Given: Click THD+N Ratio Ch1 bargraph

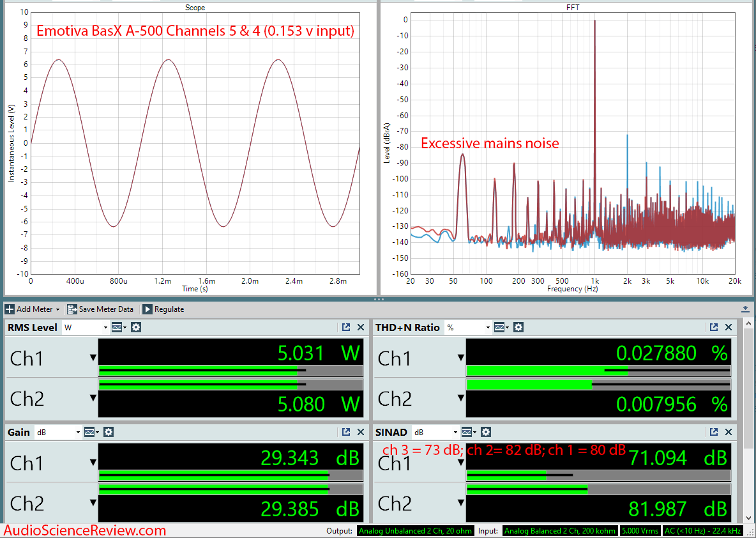Looking at the screenshot, I should [x=598, y=371].
